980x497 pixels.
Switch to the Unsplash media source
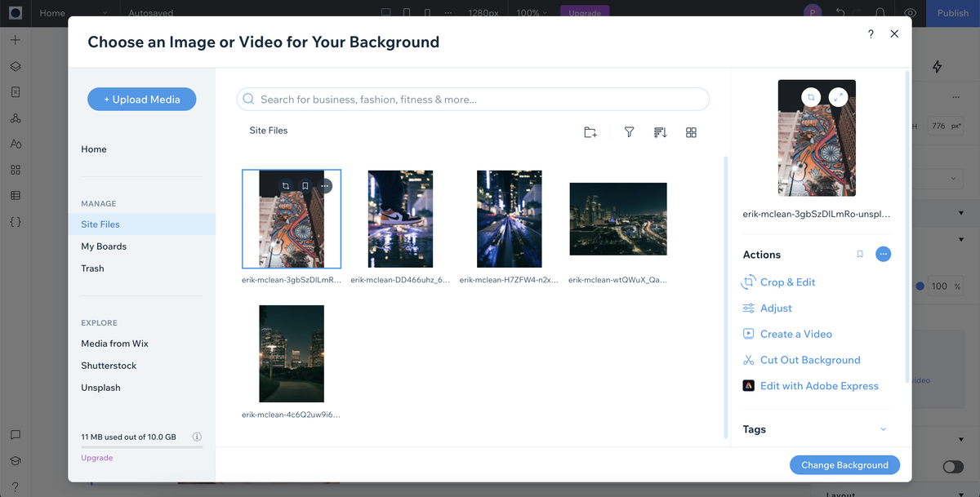tap(100, 387)
